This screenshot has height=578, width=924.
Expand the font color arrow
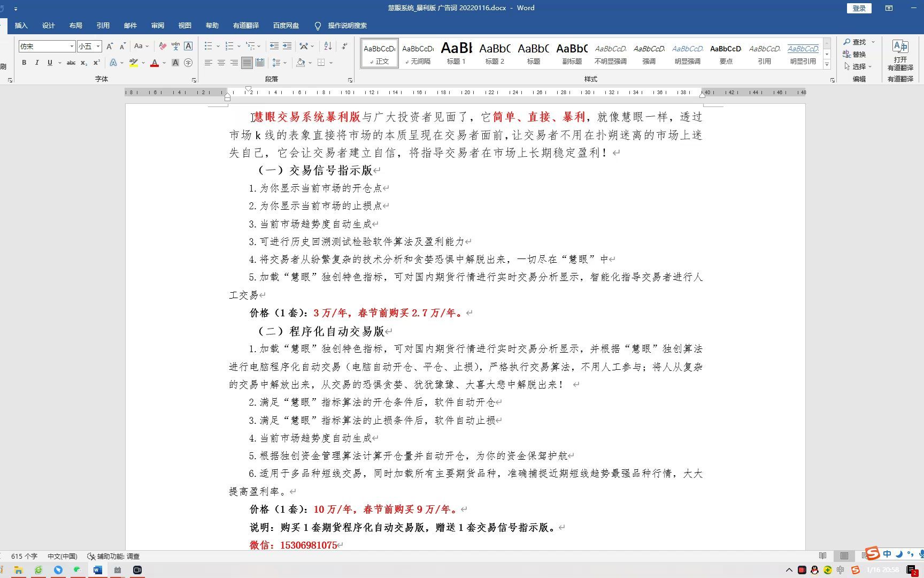coord(164,63)
